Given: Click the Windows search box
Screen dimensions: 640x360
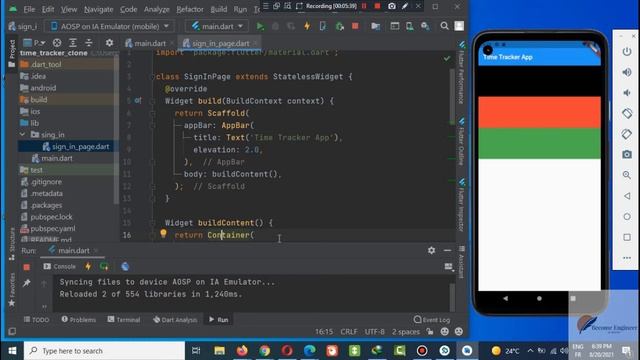Looking at the screenshot, I should (x=104, y=351).
